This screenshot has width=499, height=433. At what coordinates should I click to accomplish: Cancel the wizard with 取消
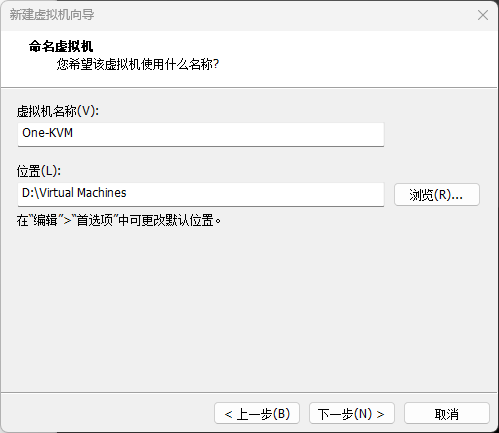click(x=447, y=413)
